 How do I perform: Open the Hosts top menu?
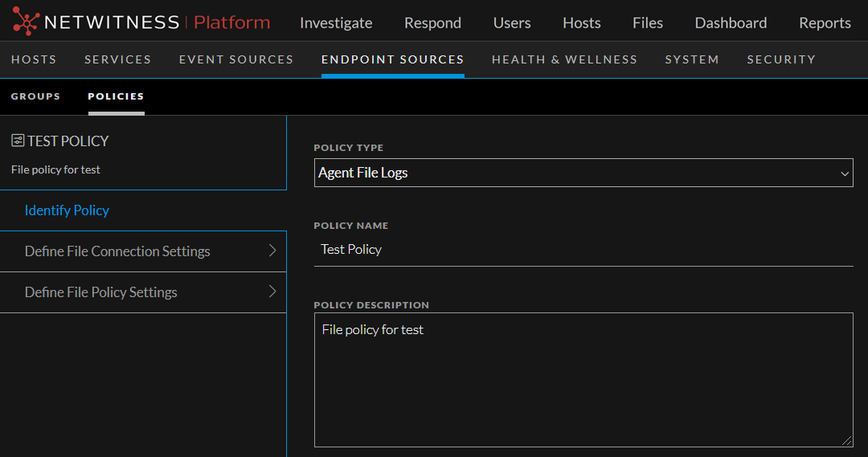point(581,22)
